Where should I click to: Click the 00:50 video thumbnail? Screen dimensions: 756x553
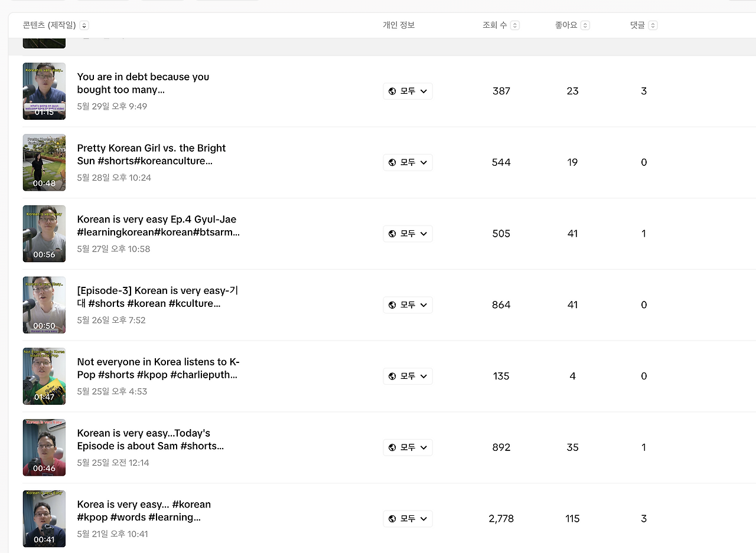[44, 305]
